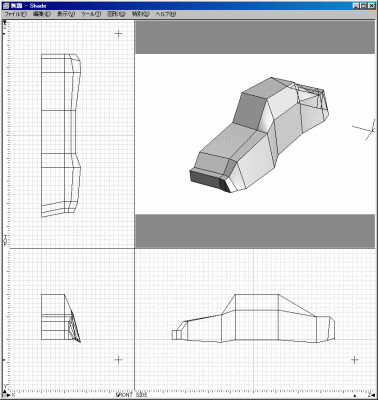This screenshot has height=400, width=378.
Task: Open the 図形 menu in menu bar
Action: pos(116,14)
